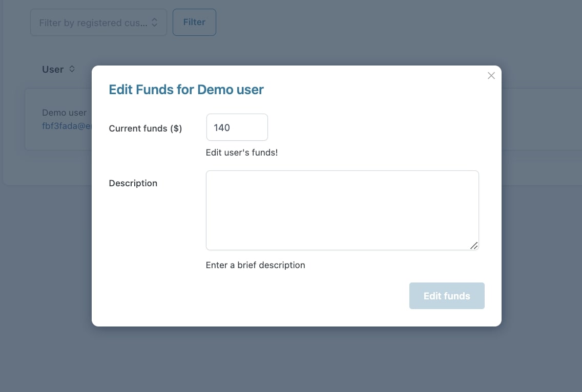Click the Edit user's funds! hint text
Viewport: 582px width, 392px height.
[x=241, y=153]
